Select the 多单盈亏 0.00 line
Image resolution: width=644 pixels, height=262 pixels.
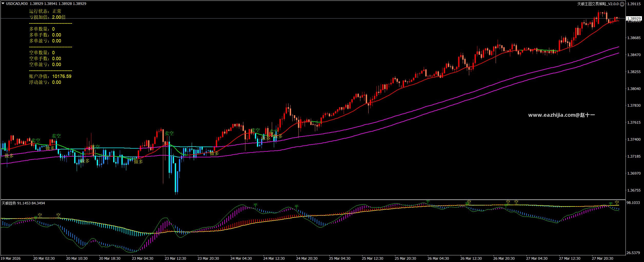point(45,41)
